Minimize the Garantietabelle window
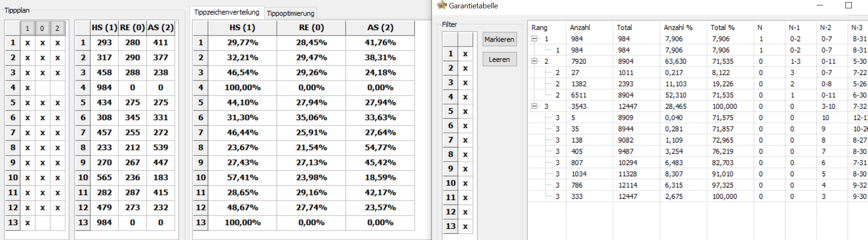The width and height of the screenshot is (868, 240). pyautogui.click(x=820, y=5)
